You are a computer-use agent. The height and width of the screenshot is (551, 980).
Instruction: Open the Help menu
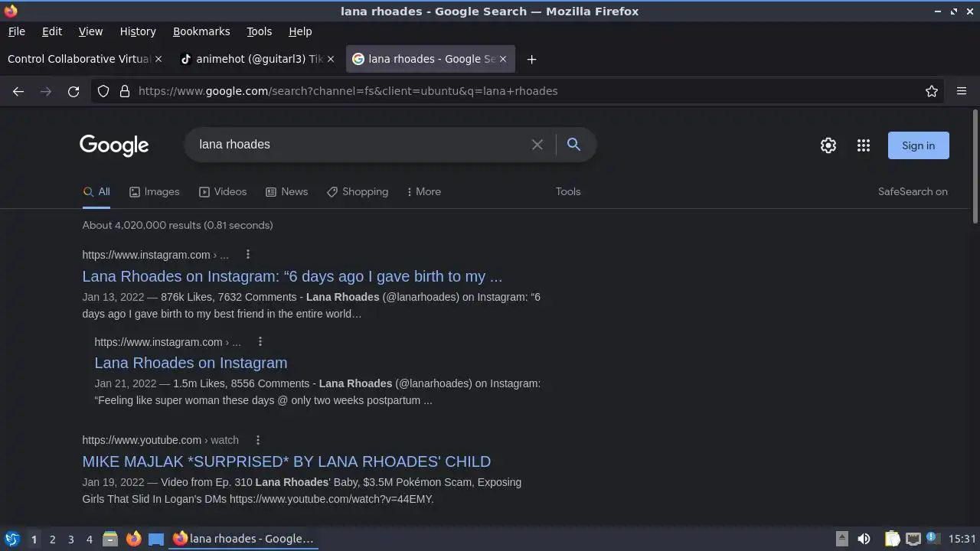pos(300,31)
